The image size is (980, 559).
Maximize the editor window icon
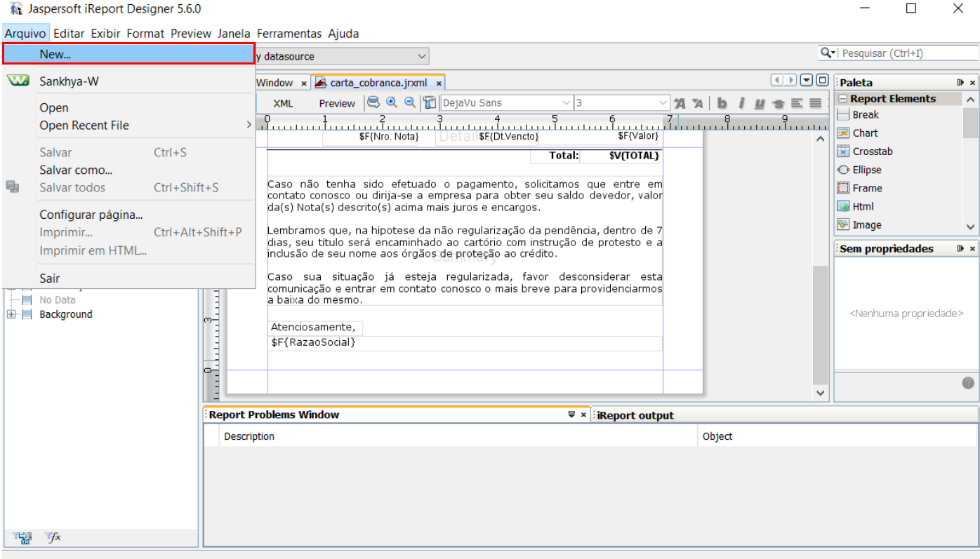tap(822, 80)
